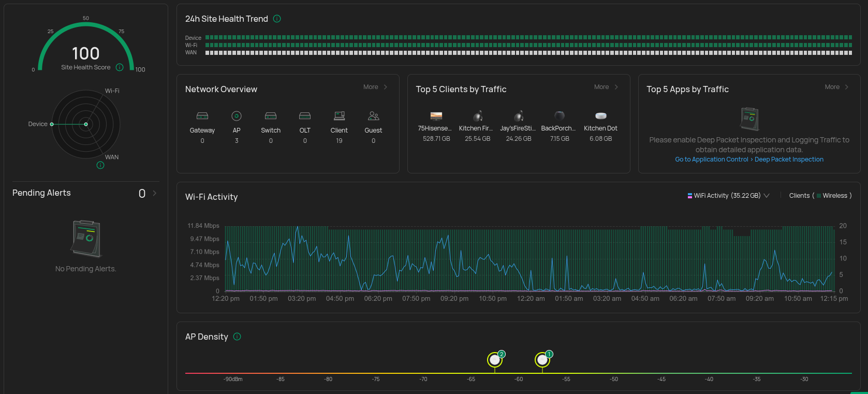Click the AP icon in Network Overview
The height and width of the screenshot is (394, 868).
[x=237, y=116]
